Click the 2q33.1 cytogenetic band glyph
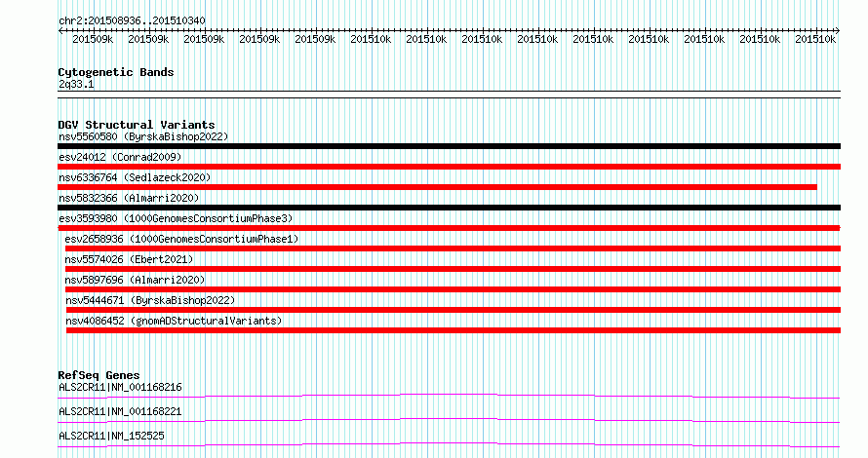 pos(449,95)
